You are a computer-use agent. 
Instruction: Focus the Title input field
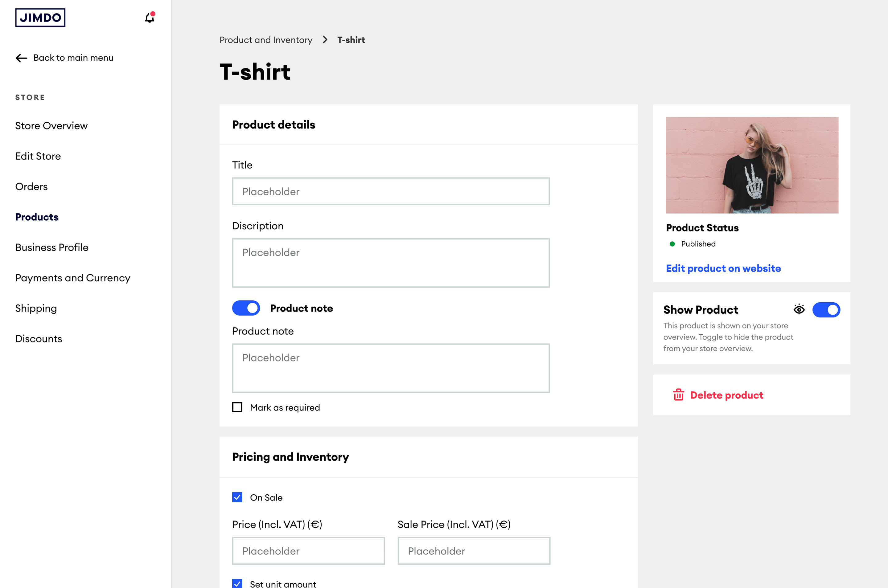(x=391, y=191)
